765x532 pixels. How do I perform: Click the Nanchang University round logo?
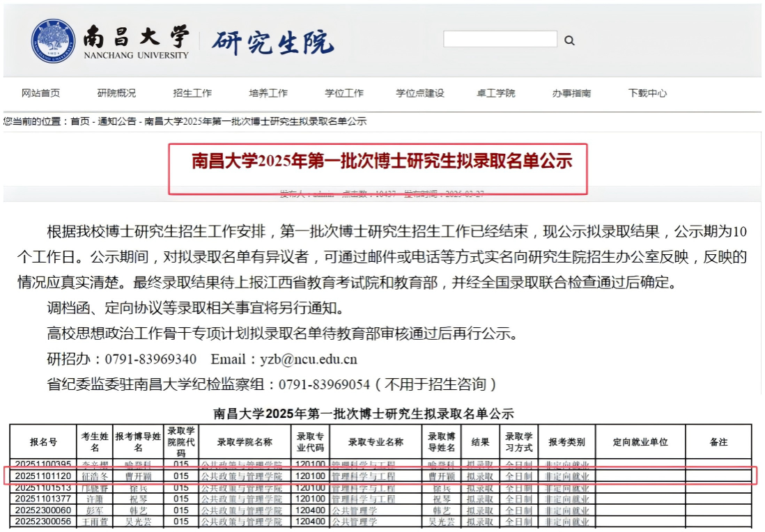tap(53, 40)
